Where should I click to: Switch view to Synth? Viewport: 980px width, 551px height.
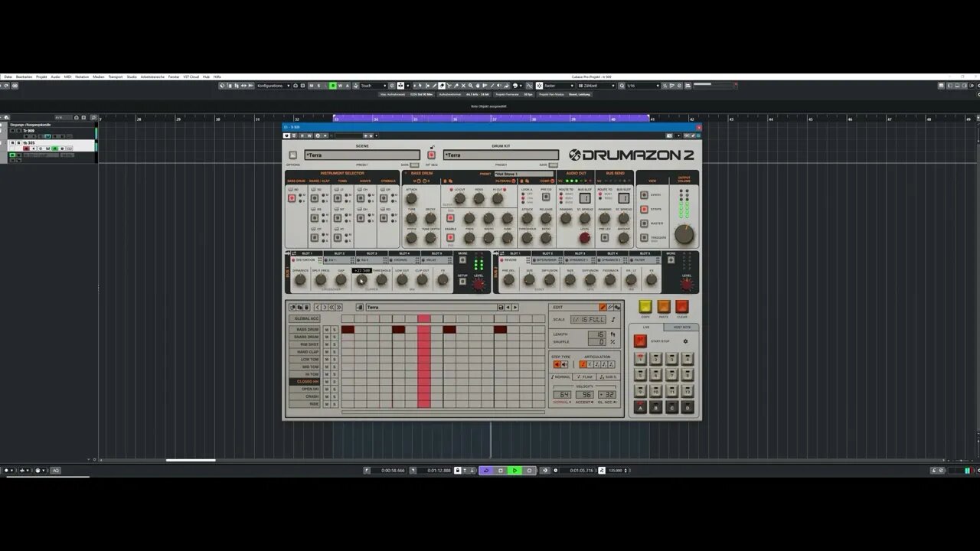[x=643, y=195]
